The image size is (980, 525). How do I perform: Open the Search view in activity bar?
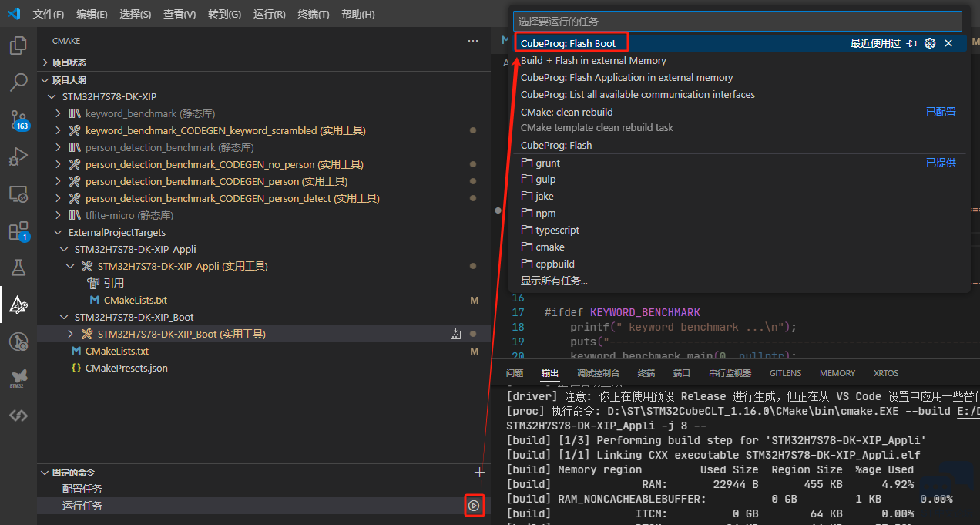coord(18,82)
